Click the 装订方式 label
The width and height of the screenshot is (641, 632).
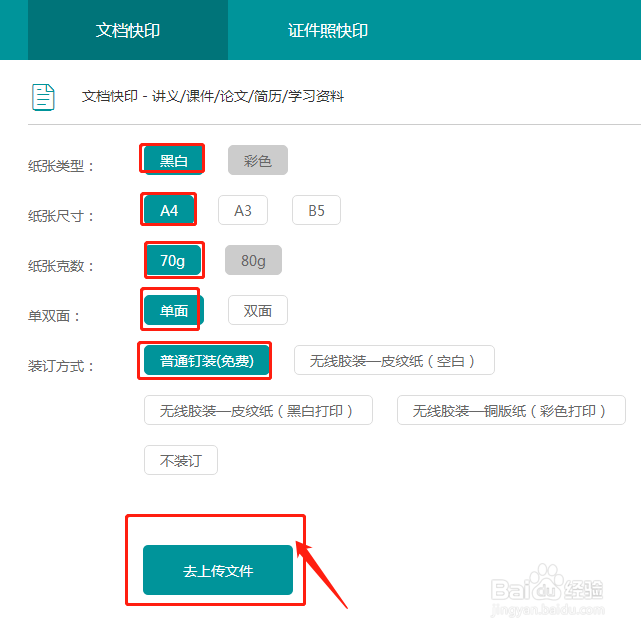point(61,366)
